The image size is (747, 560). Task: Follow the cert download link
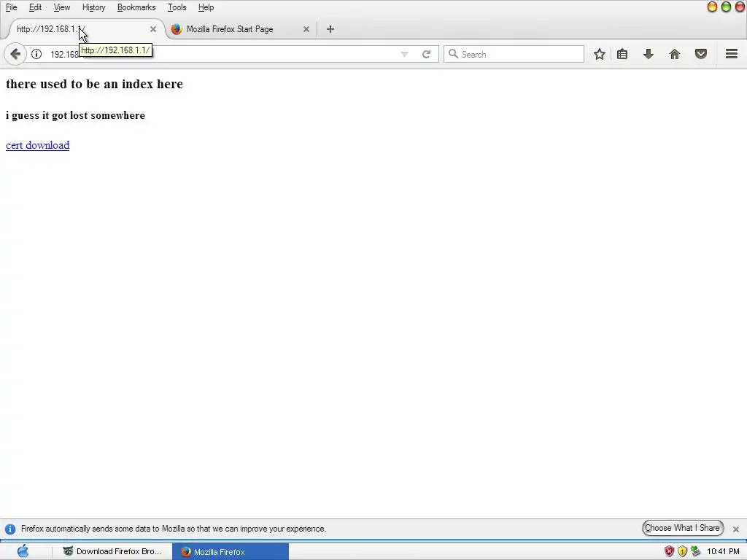pos(38,145)
